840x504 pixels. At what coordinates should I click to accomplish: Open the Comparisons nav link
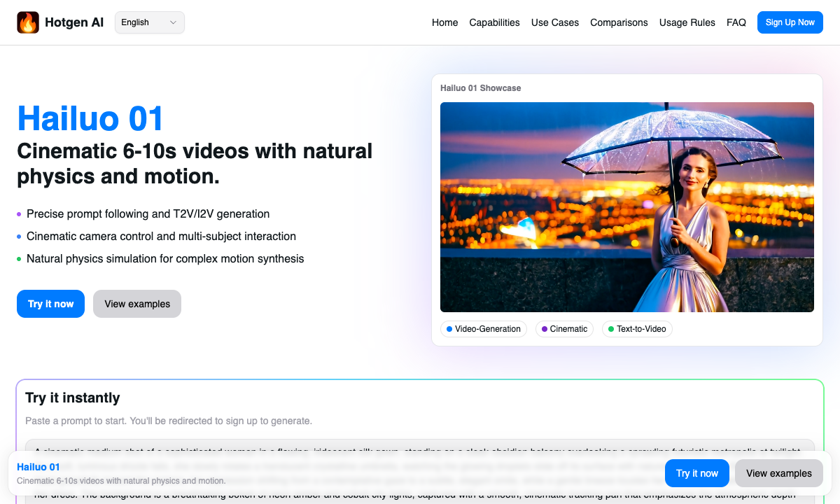point(619,22)
